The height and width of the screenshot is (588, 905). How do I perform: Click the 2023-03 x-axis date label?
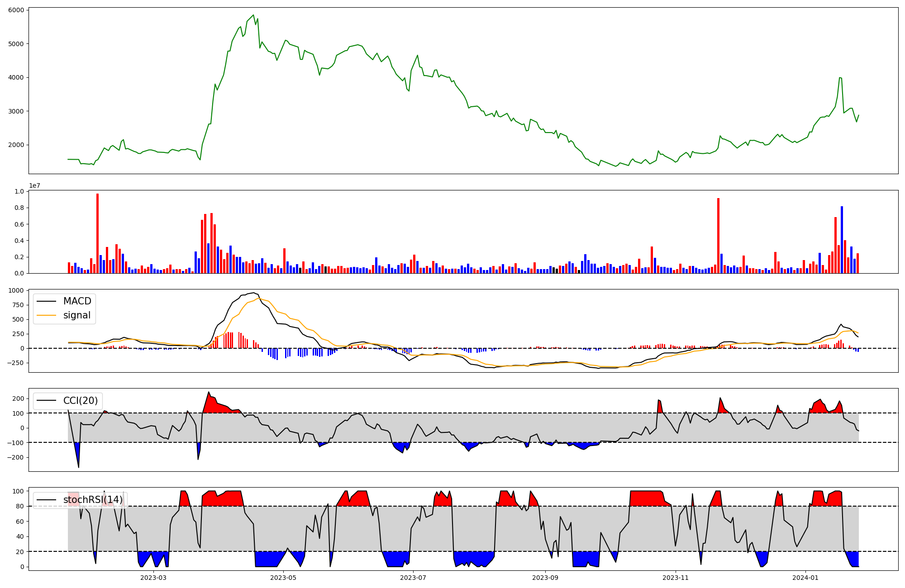click(x=153, y=578)
